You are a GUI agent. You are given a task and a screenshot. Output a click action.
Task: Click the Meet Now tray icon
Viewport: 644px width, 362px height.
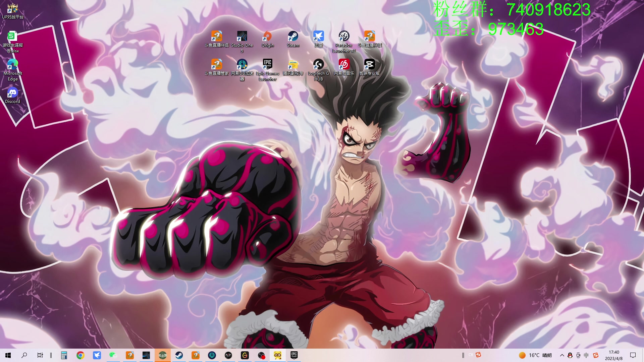[x=578, y=355]
